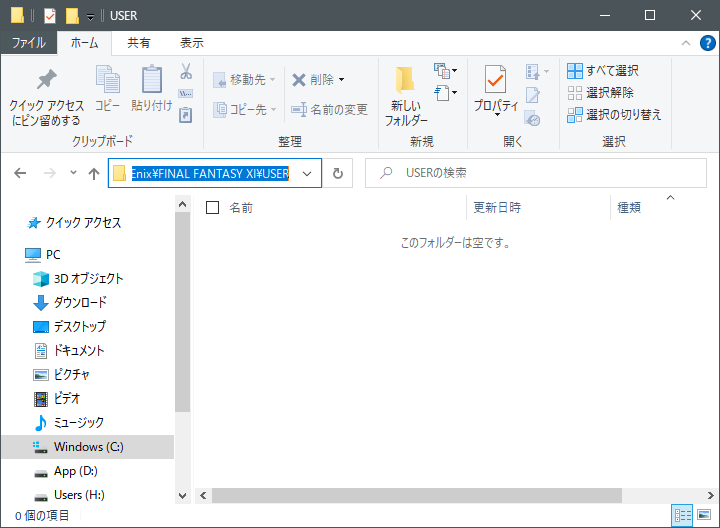Click the Paste shortcut icon
The image size is (720, 528).
point(186,115)
